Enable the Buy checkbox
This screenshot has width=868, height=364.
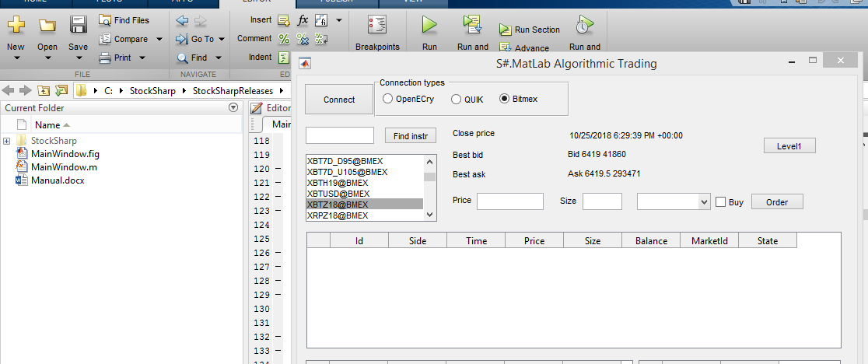(x=720, y=202)
